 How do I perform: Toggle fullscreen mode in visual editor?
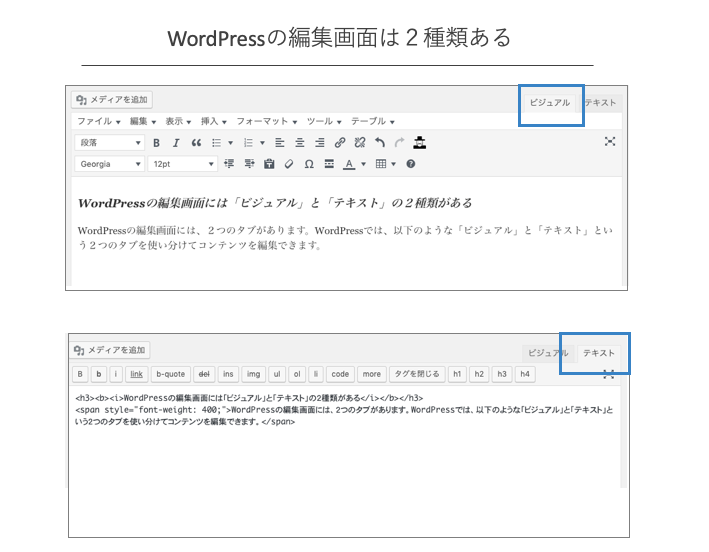[610, 142]
